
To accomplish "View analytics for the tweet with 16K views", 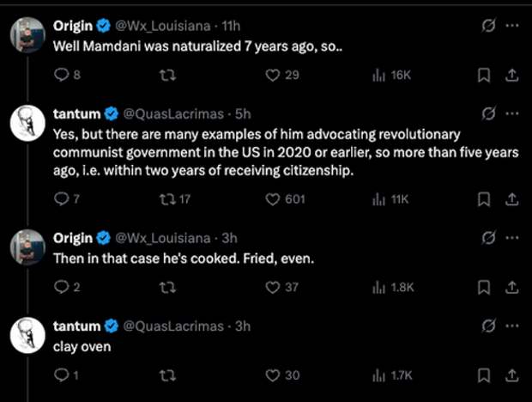I will click(378, 75).
